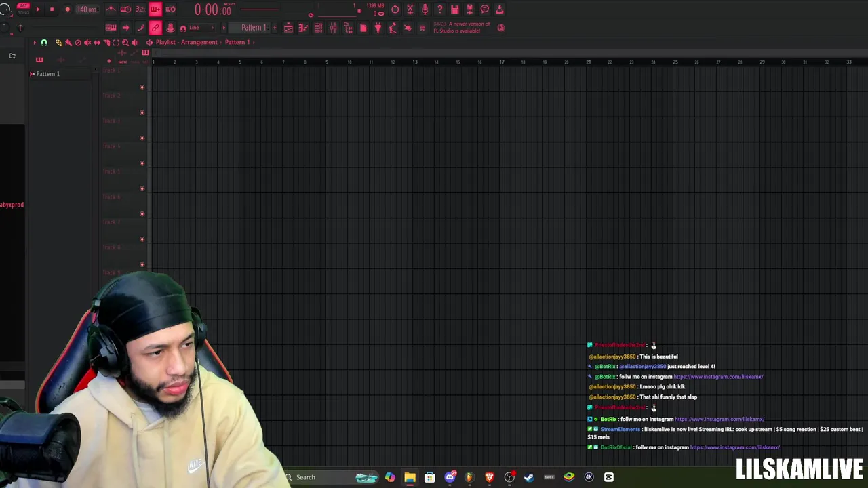Select the Slice tool icon

pos(106,43)
